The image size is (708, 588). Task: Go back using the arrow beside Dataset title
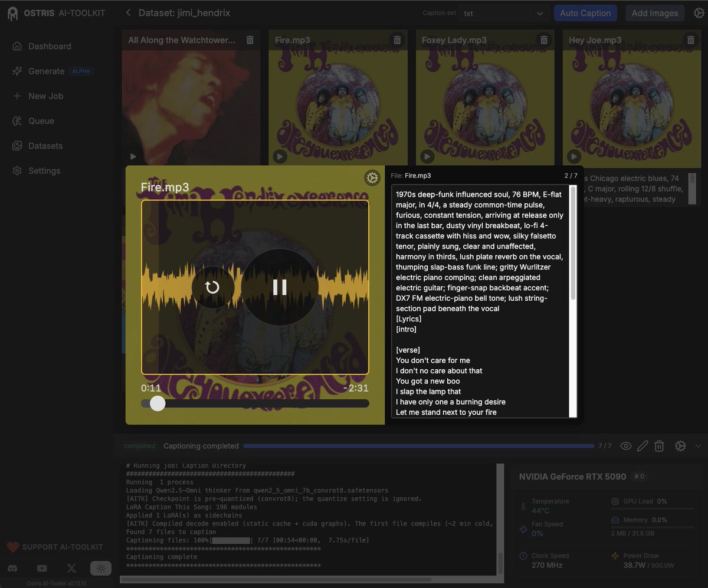coord(129,12)
